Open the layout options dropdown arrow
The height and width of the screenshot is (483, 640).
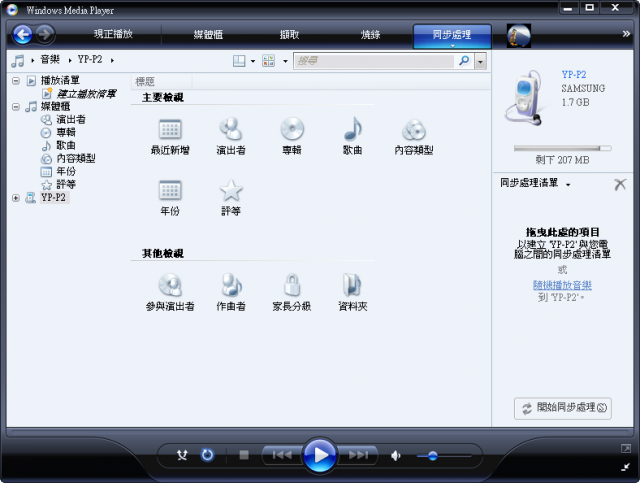coord(253,61)
